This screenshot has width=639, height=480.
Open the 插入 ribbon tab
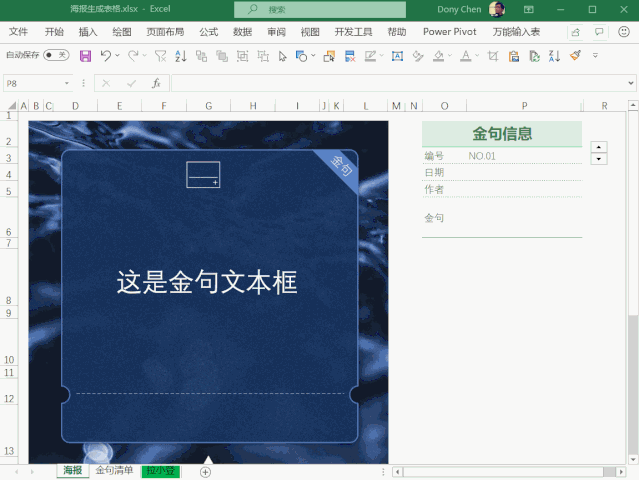(88, 32)
